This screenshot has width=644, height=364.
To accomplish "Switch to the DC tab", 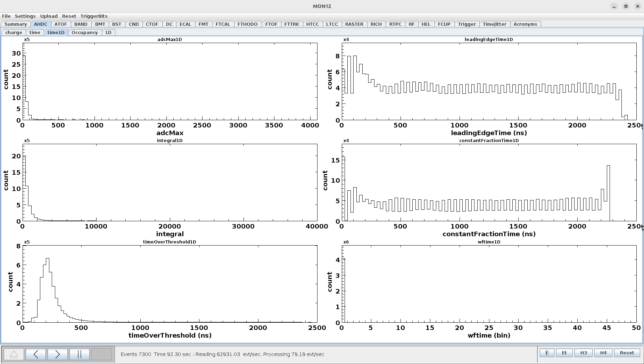I will pos(169,24).
